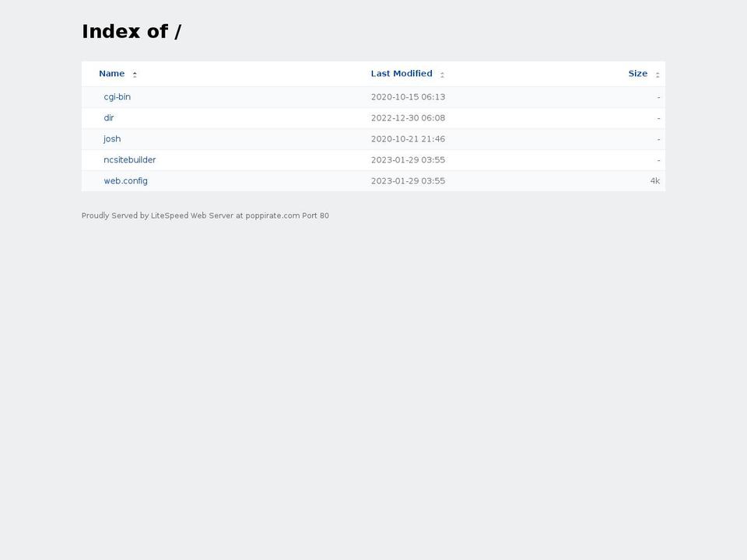The image size is (747, 560).
Task: Select date 2023-01-29 03:55 of web.config
Action: coord(409,181)
